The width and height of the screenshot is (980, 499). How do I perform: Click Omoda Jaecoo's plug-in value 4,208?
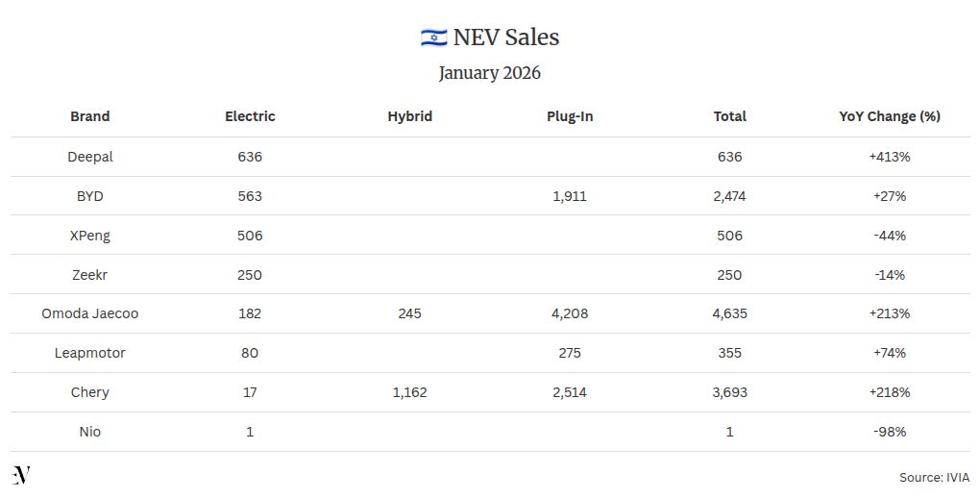point(570,313)
